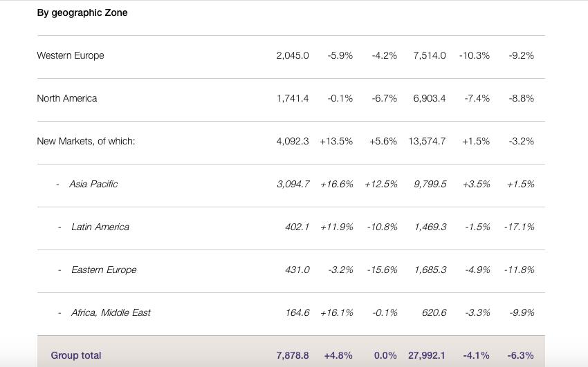Select the 6,903.4 North America value
The width and height of the screenshot is (588, 367).
(430, 98)
